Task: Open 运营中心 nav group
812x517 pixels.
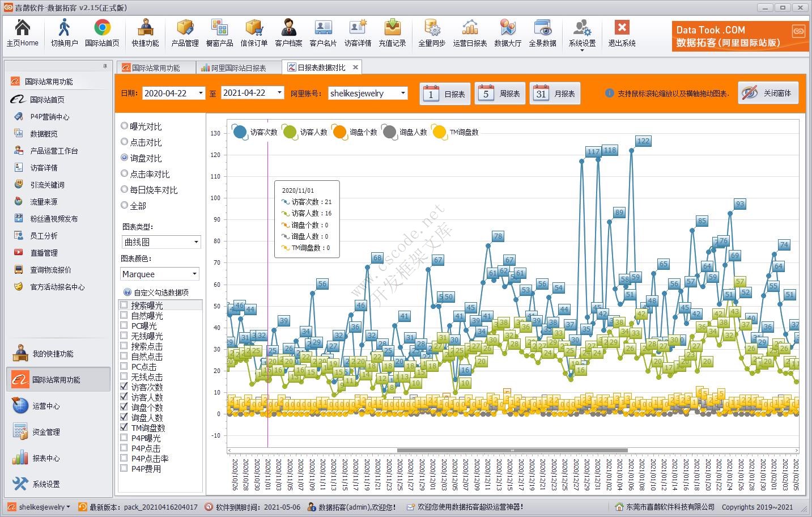Action: point(58,406)
